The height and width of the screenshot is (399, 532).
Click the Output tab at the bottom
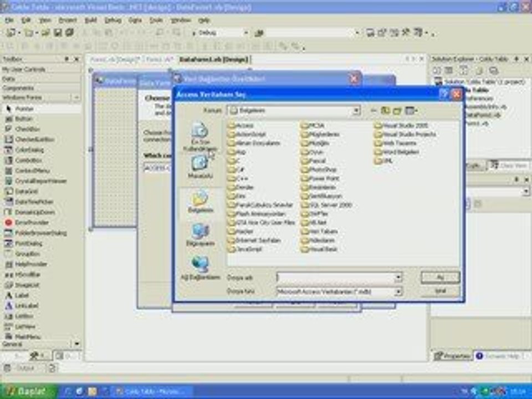24,368
